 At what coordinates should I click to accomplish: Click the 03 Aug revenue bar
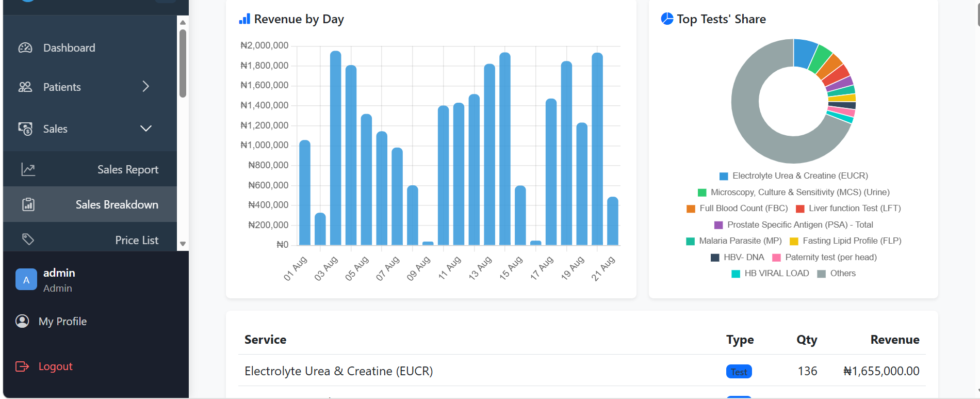point(335,148)
